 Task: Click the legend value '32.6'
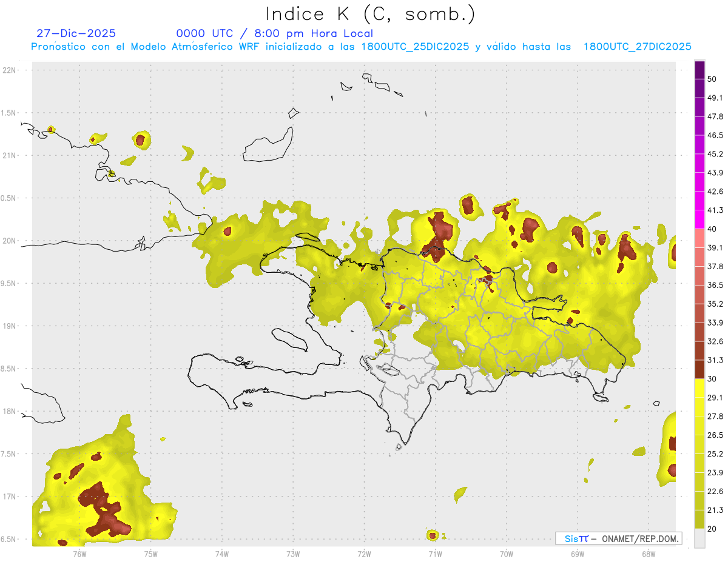[715, 341]
